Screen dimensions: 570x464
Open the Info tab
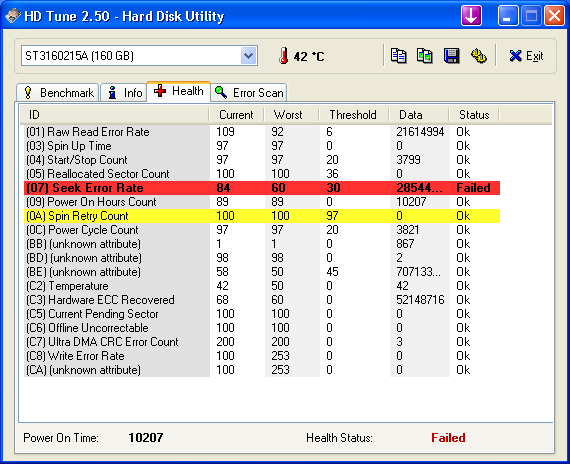pos(124,93)
